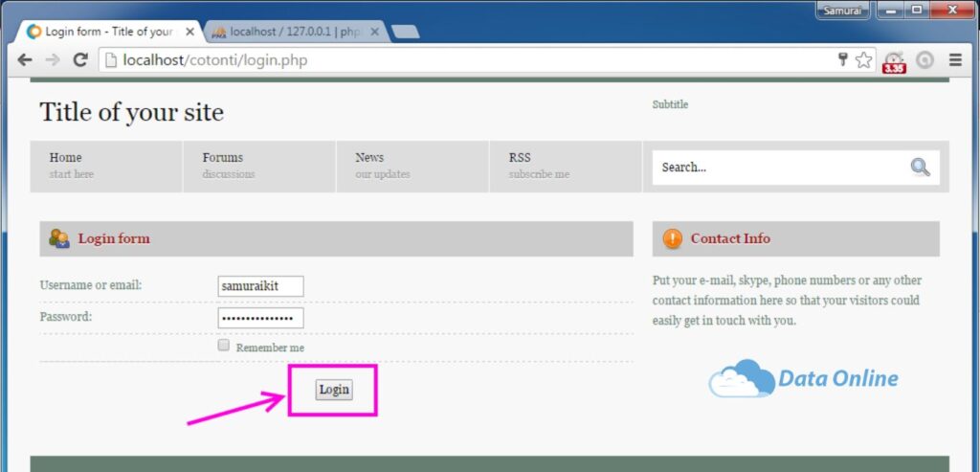Open the red 3.35 extension icon
This screenshot has width=980, height=472.
[895, 62]
